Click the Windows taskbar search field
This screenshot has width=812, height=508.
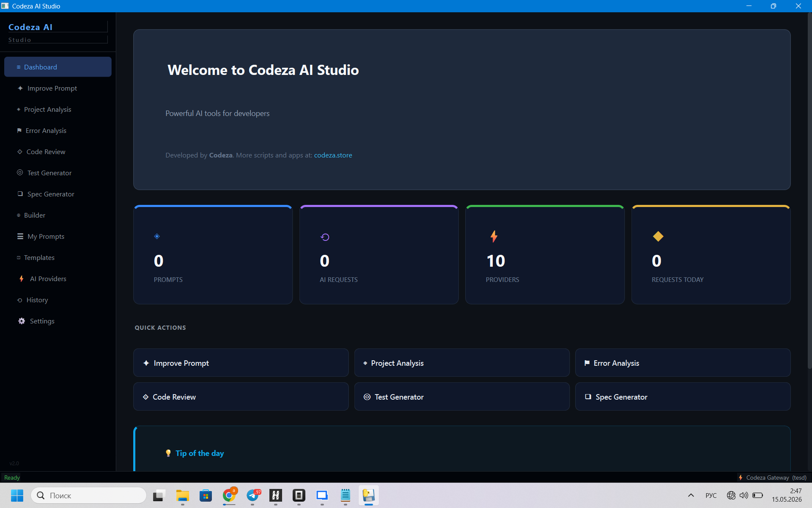[x=89, y=495]
